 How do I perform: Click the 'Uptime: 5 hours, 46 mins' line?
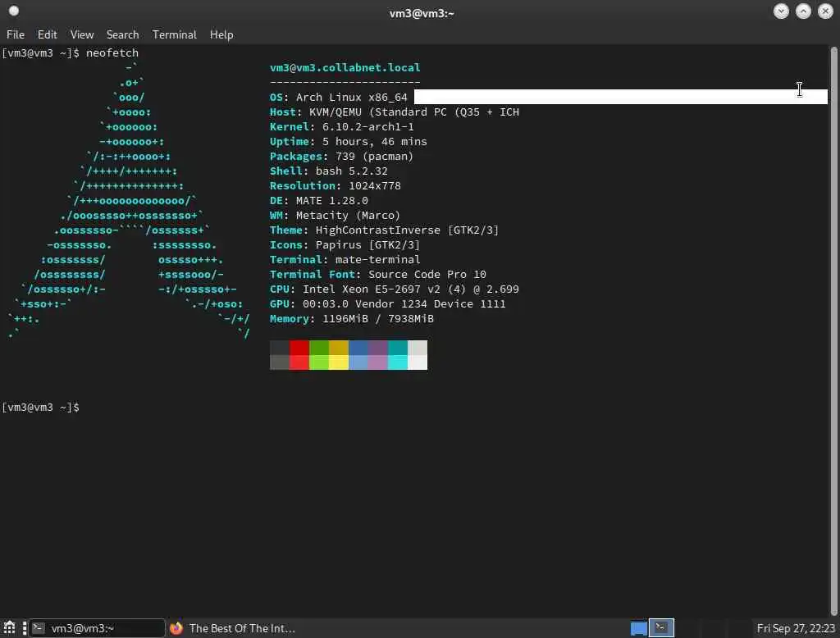[348, 141]
